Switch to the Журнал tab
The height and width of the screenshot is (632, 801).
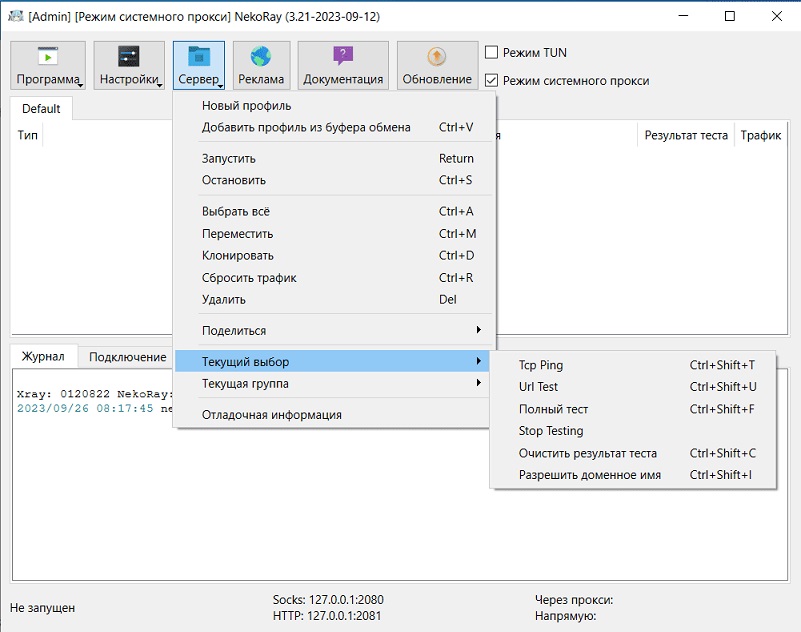tap(43, 356)
